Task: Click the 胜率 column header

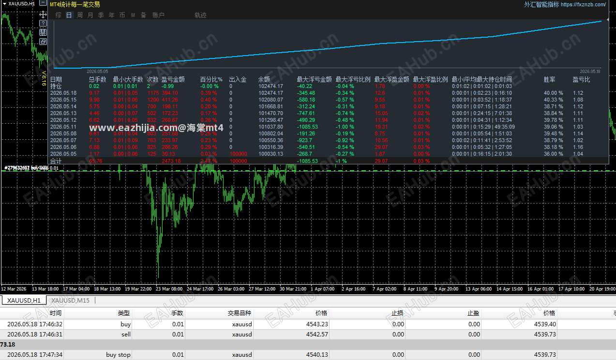Action: tap(549, 79)
